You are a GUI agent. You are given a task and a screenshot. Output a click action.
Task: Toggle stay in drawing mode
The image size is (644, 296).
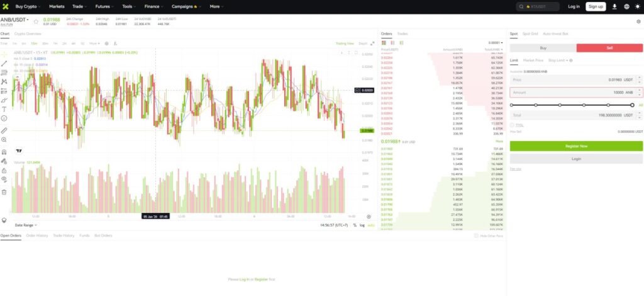click(x=4, y=161)
